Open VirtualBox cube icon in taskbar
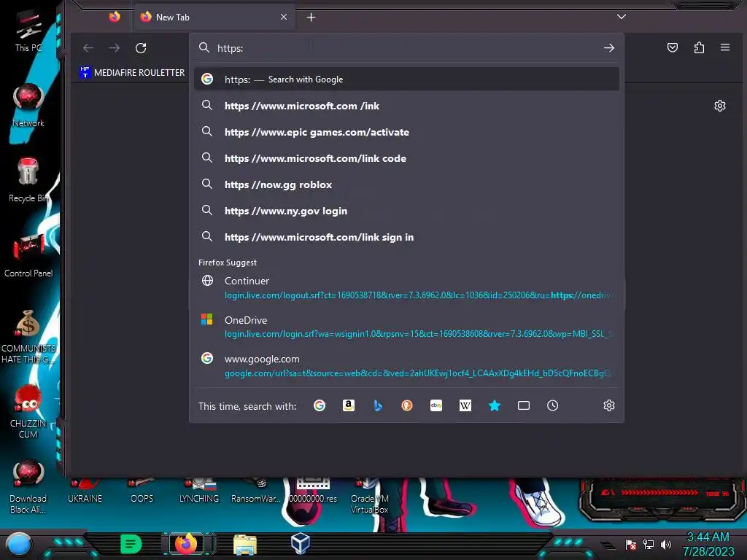Viewport: 747px width, 560px height. point(301,543)
